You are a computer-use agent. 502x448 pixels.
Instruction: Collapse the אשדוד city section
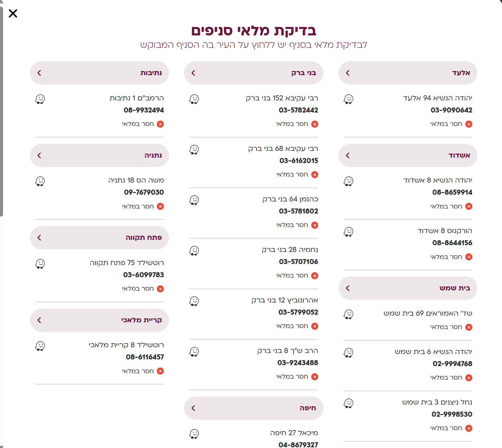[x=408, y=155]
